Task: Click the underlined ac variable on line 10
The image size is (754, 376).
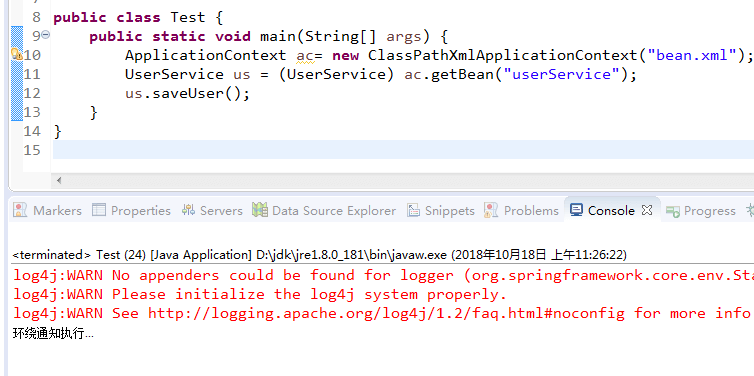Action: coord(305,56)
